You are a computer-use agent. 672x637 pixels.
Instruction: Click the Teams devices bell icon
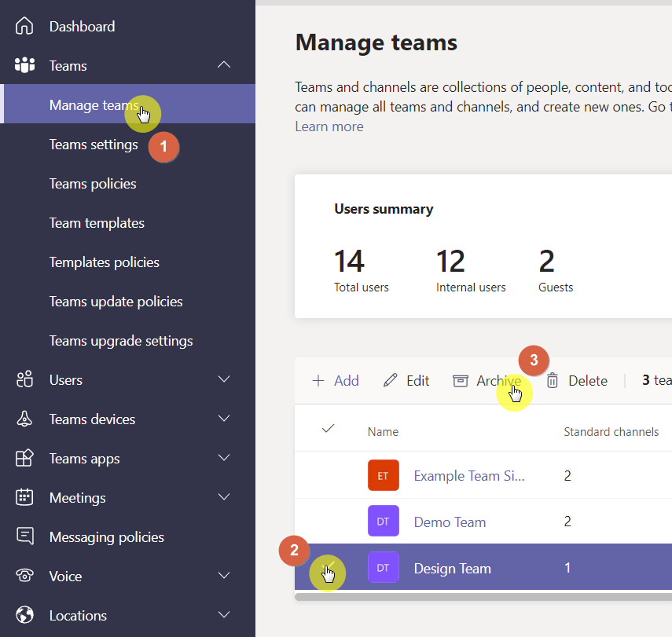(24, 419)
